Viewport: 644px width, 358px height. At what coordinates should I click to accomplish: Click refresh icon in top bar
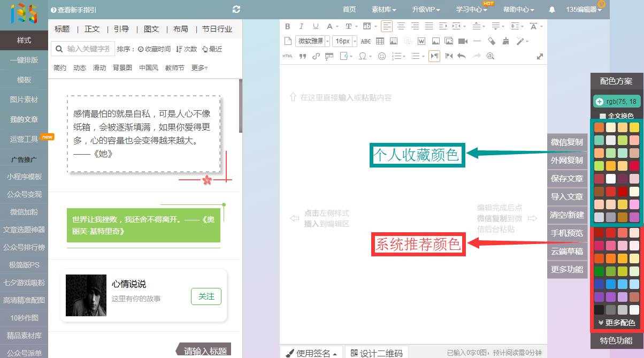coord(236,9)
